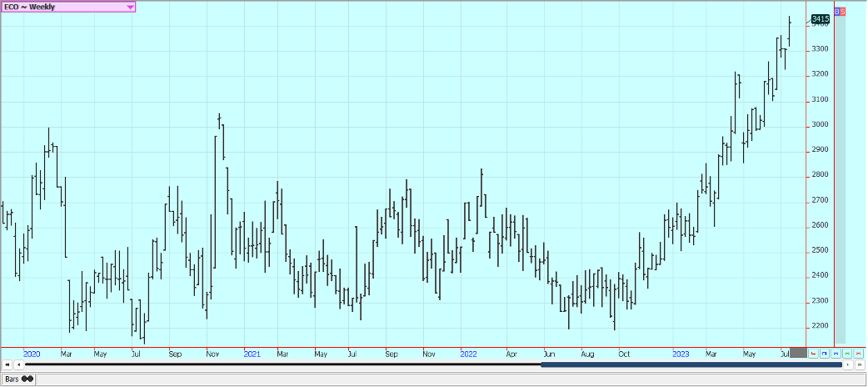Click the gray box on the date axis
Screen dimensions: 868x387
(x=798, y=354)
